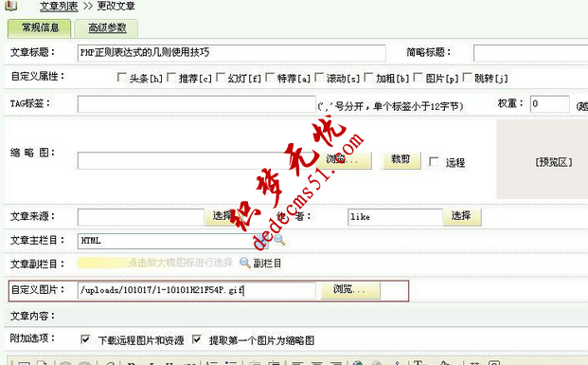Open the 文章列表 breadcrumb link
The height and width of the screenshot is (365, 588).
[x=59, y=6]
